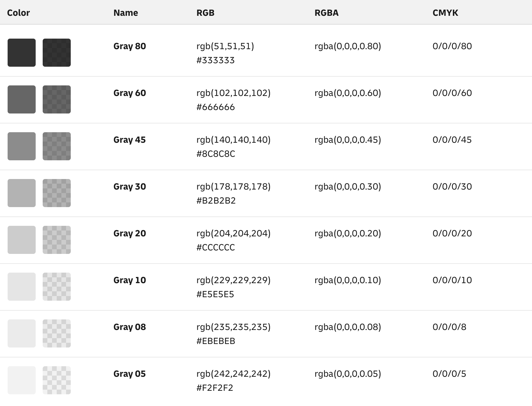
Task: Click the rgba(0,0,0,0.05) value
Action: (x=348, y=374)
